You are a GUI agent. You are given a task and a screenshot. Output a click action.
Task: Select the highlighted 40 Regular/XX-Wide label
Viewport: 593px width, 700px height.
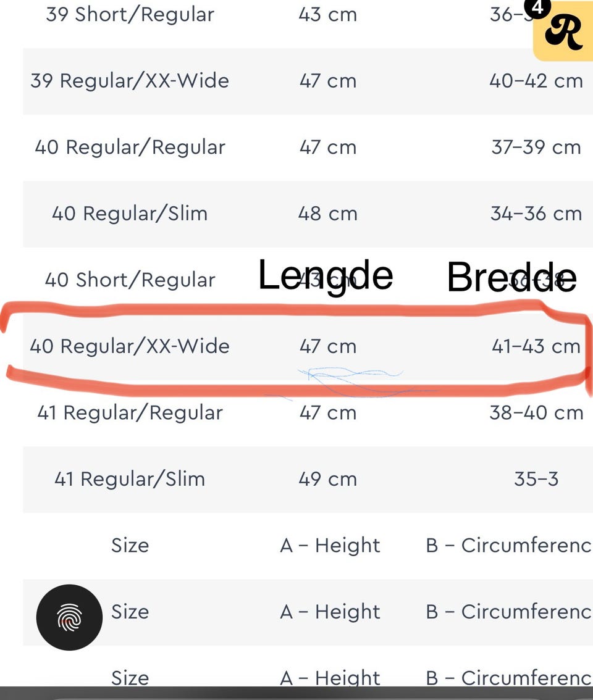click(130, 346)
